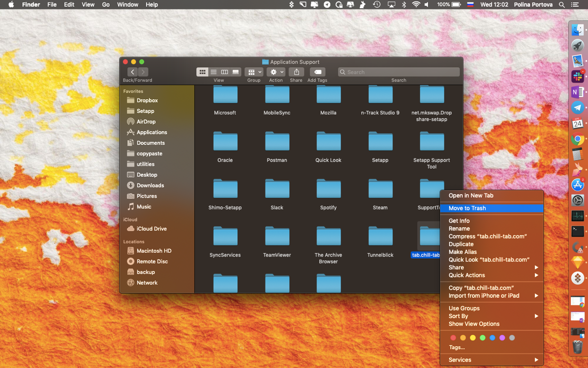Expand Import from iPhone or iPad submenu
The height and width of the screenshot is (368, 588).
(492, 295)
